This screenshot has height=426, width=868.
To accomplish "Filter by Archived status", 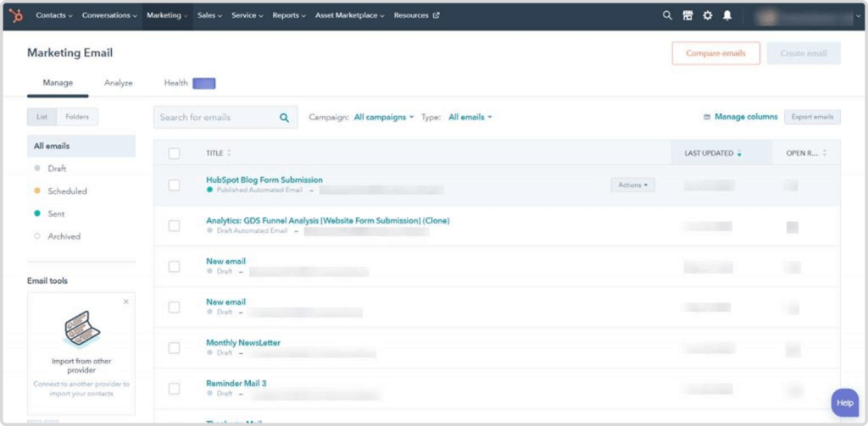I will tap(64, 236).
